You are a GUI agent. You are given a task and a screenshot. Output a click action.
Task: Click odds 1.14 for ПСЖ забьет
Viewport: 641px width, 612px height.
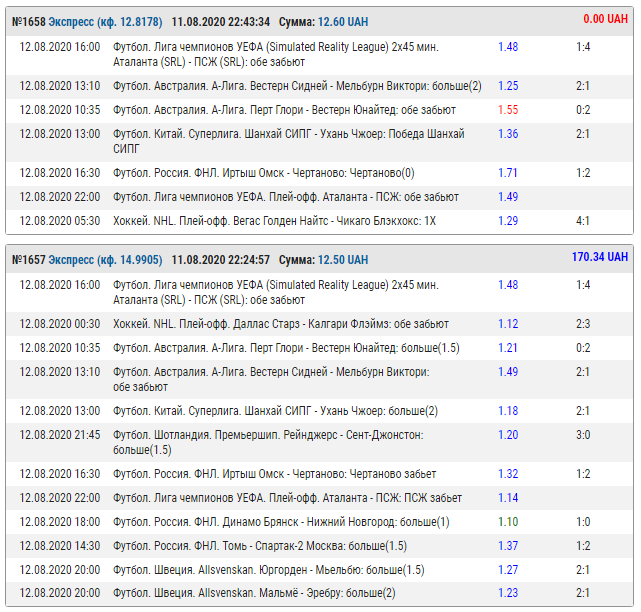click(x=508, y=497)
